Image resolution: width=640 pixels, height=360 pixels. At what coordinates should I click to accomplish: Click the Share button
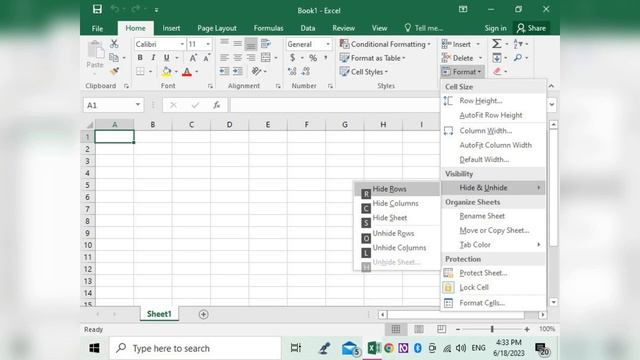[x=531, y=28]
